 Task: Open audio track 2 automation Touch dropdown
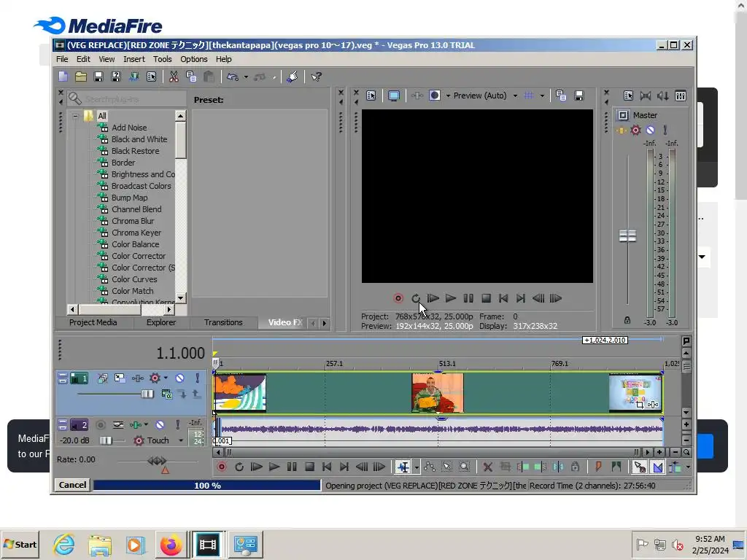[x=181, y=440]
